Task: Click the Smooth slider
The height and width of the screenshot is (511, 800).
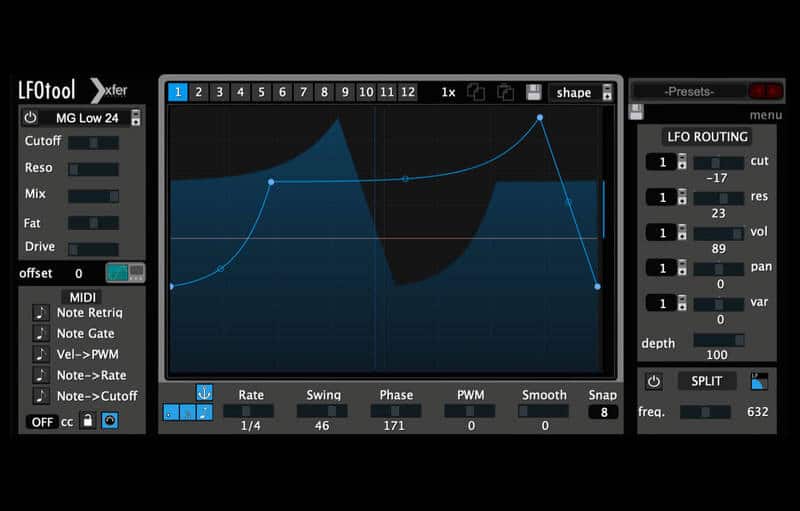Action: coord(543,411)
